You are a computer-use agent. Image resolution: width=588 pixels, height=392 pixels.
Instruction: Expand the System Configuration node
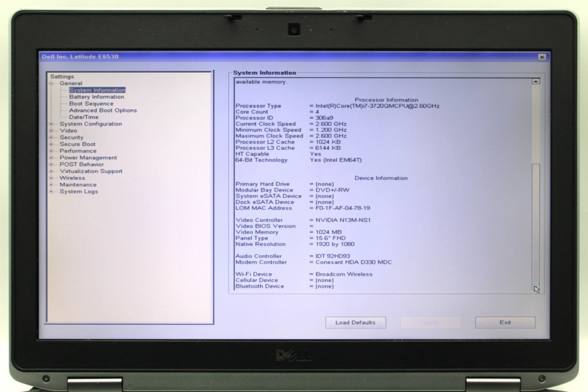coord(52,124)
